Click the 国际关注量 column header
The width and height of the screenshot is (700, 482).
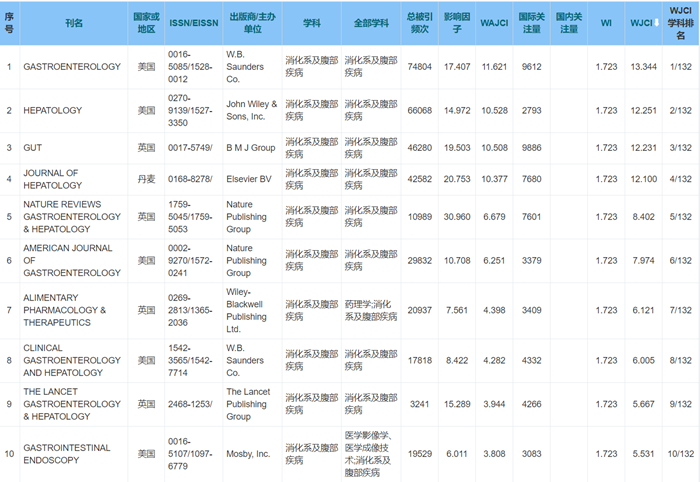[x=530, y=24]
